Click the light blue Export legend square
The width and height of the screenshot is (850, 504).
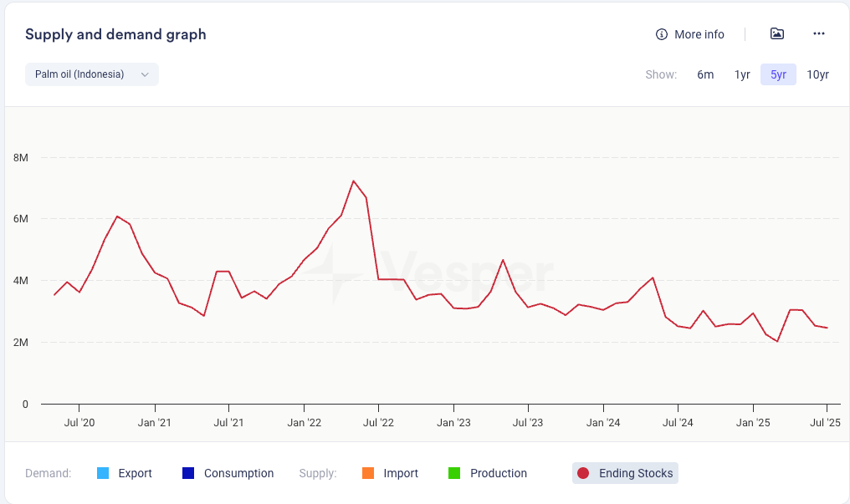click(103, 473)
